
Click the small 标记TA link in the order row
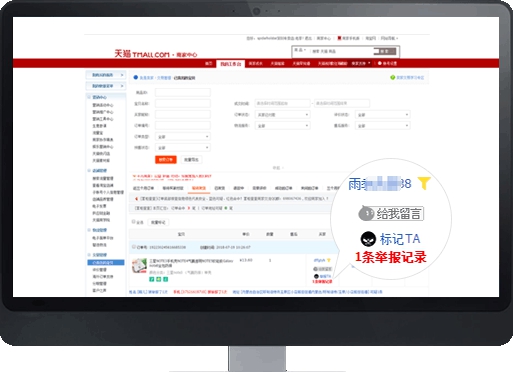(325, 276)
